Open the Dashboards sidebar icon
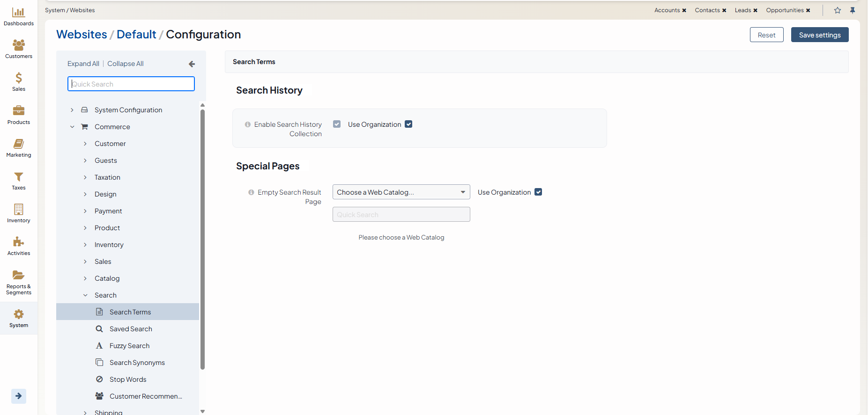The width and height of the screenshot is (868, 415). click(19, 16)
